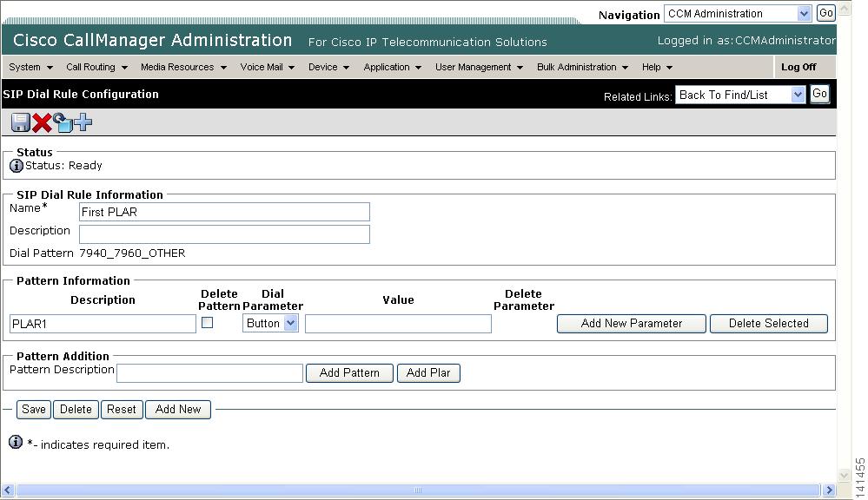Open the User Management menu

tap(480, 67)
